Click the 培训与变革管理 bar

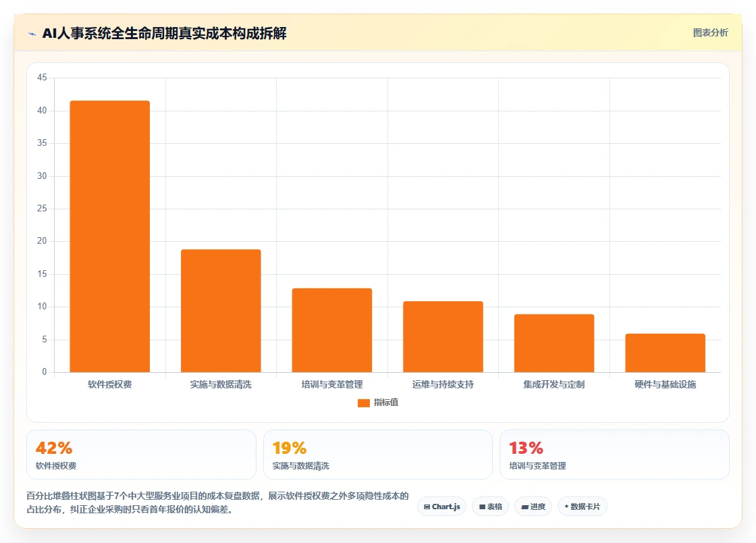coord(331,330)
